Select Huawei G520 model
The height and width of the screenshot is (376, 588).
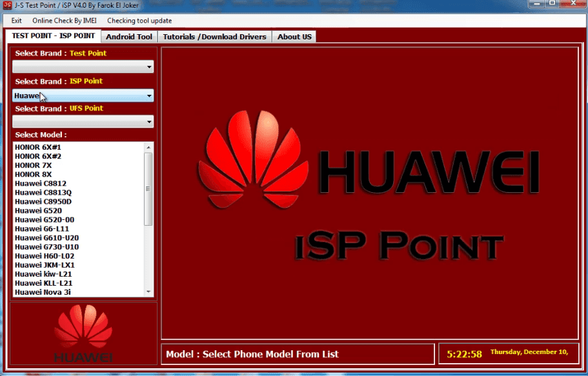38,211
